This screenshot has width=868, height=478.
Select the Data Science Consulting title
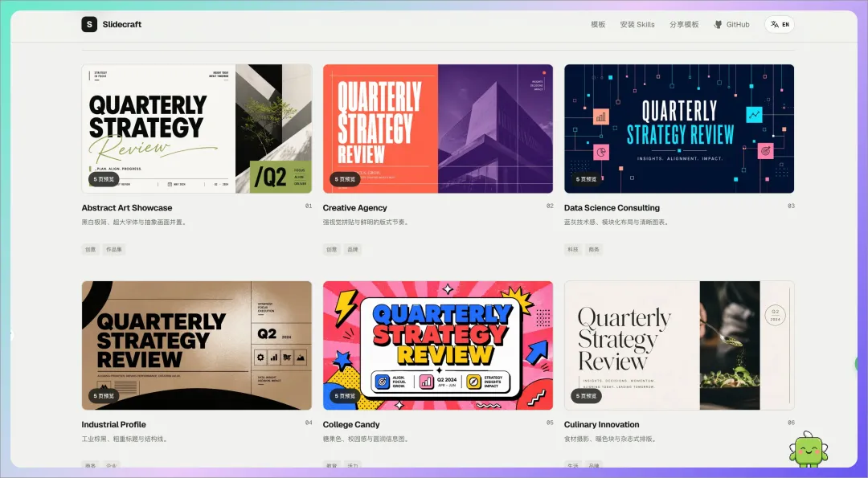(612, 208)
